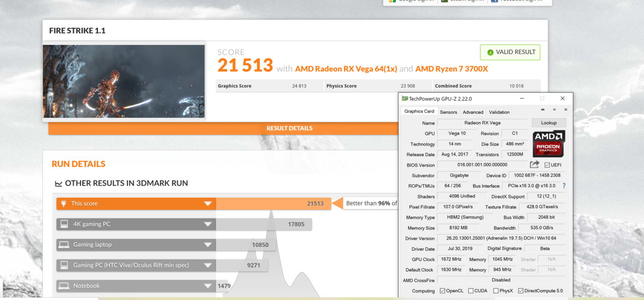Expand the Gaming laptop dropdown arrow
The height and width of the screenshot is (300, 644).
click(x=207, y=245)
